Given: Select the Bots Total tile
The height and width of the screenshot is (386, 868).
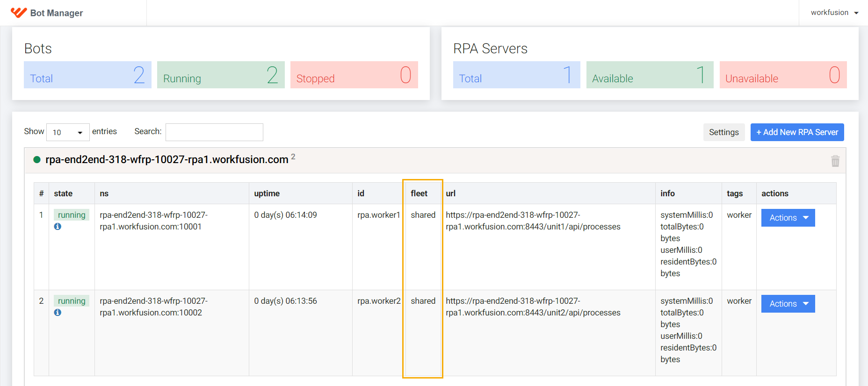Looking at the screenshot, I should [x=87, y=75].
